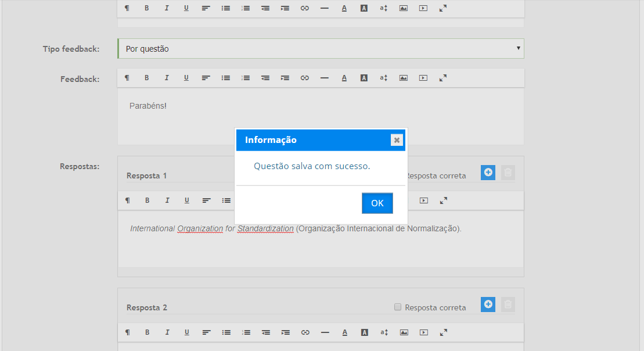
Task: Insert a link using the Feedback toolbar
Action: click(x=305, y=78)
